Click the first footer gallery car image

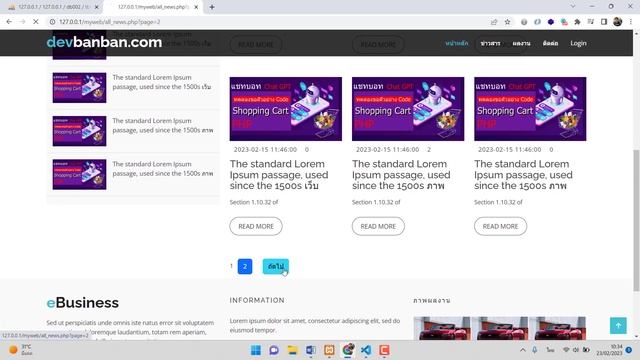pos(442,328)
